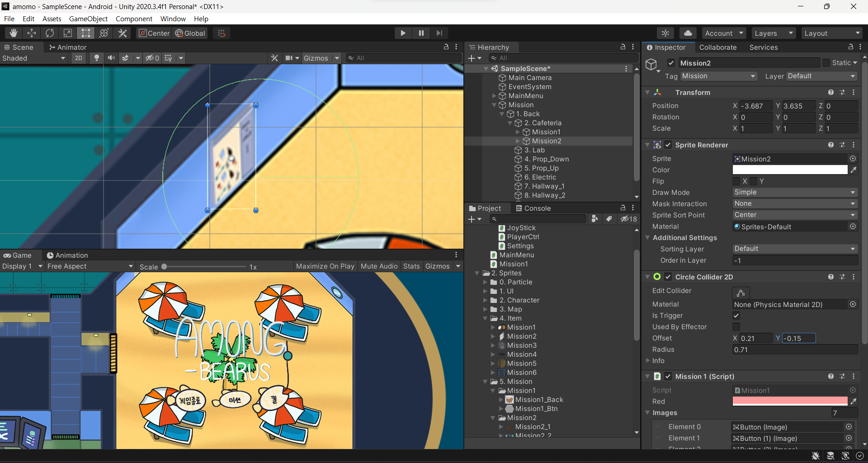Open the Tag dropdown set to Mission
The height and width of the screenshot is (463, 868).
pos(719,76)
